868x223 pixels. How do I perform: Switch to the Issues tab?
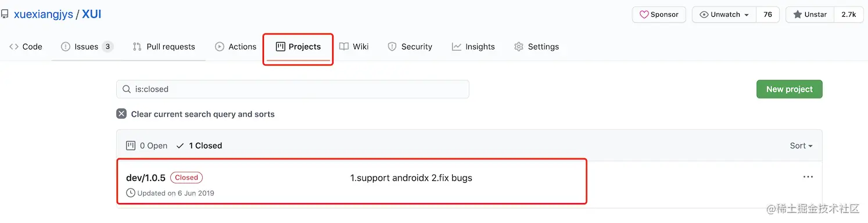tap(87, 47)
